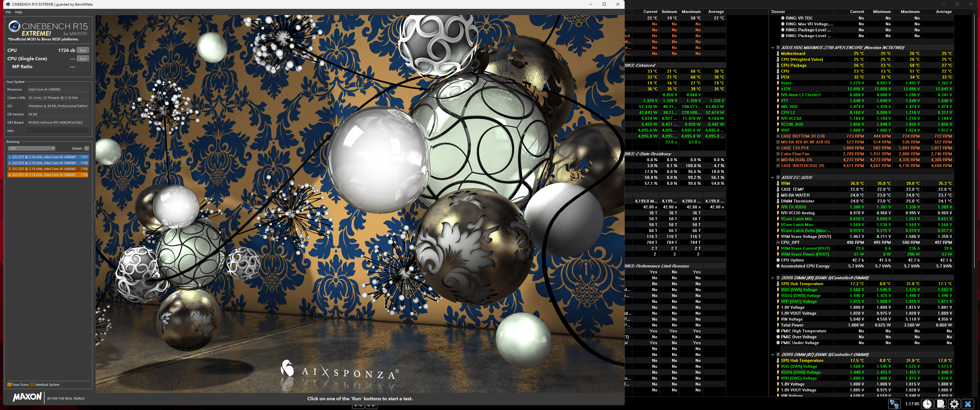Click the status icon beside RING: VR TDC
The height and width of the screenshot is (410, 980).
pyautogui.click(x=783, y=18)
